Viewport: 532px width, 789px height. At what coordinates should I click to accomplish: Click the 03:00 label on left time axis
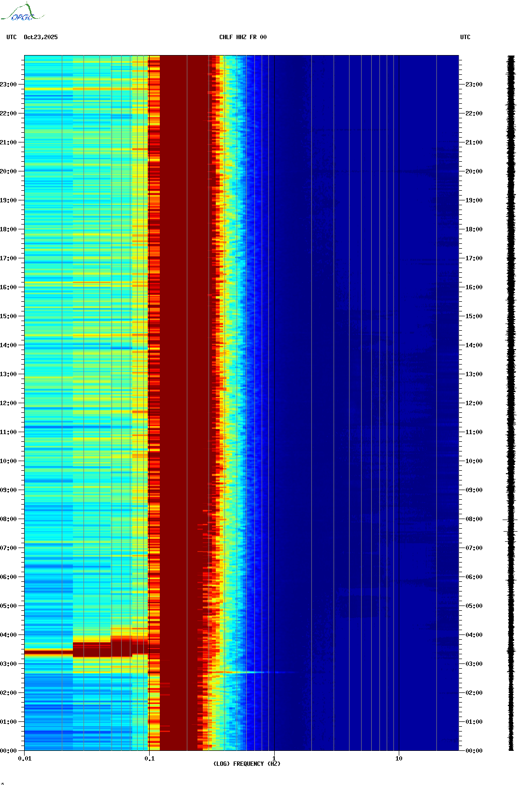[x=9, y=664]
